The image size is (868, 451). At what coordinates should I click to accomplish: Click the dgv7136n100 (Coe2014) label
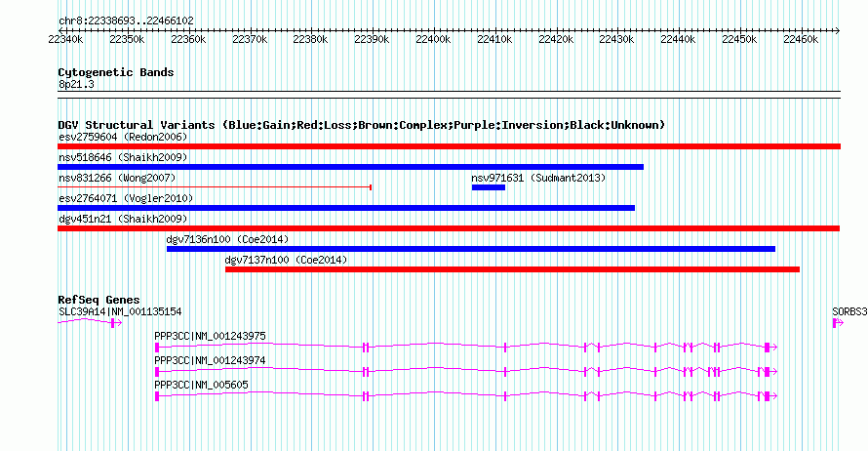[x=227, y=239]
